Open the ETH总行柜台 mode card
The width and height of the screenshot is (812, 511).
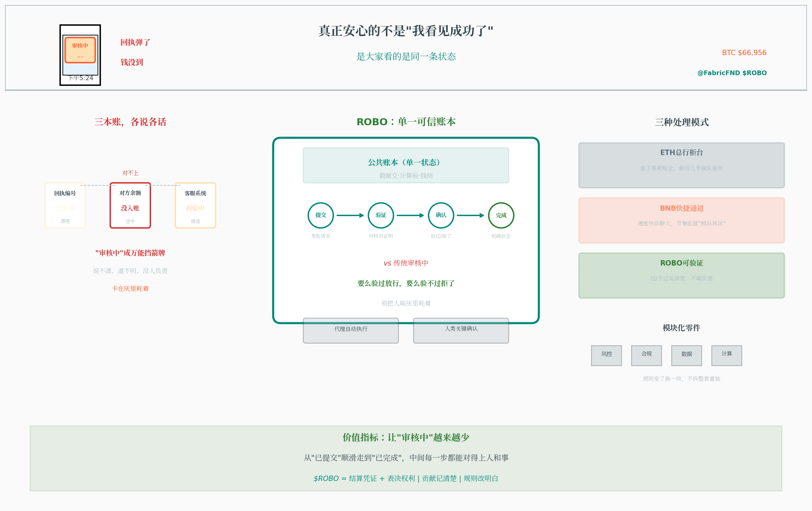pos(681,165)
